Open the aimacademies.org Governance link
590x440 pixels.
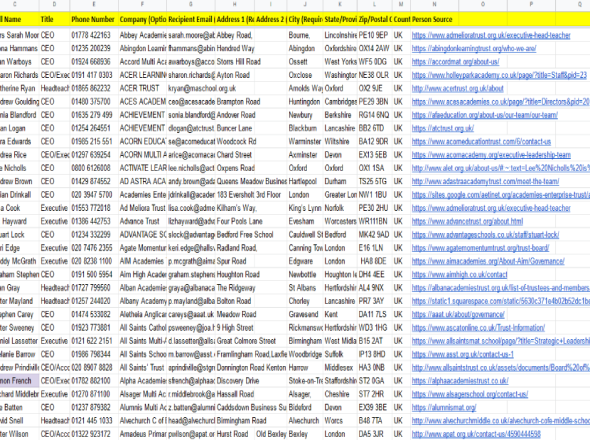[488, 261]
